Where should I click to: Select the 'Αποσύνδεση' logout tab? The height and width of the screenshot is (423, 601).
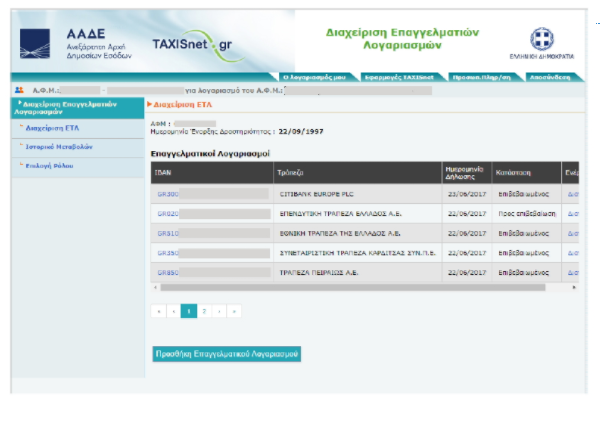(550, 76)
